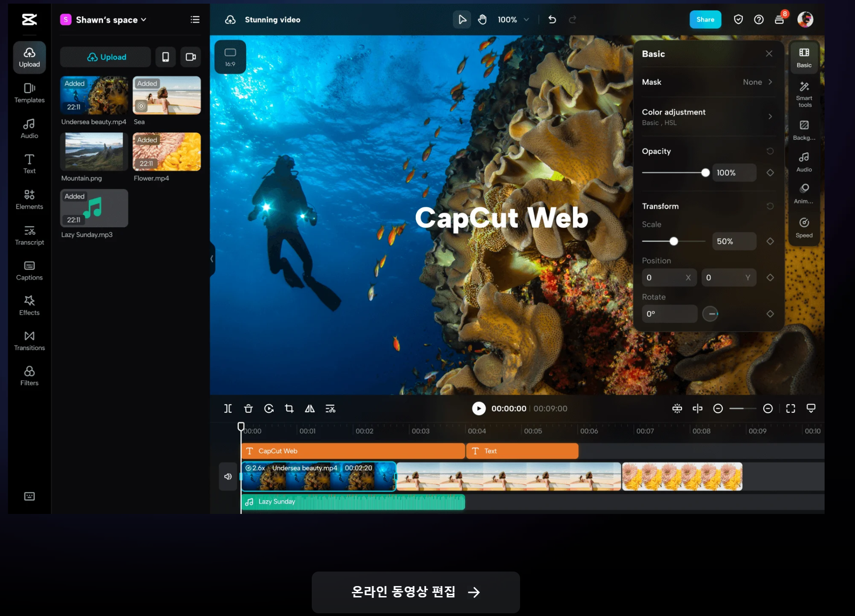Click the redo arrow
Screen dimensions: 855x616
573,20
